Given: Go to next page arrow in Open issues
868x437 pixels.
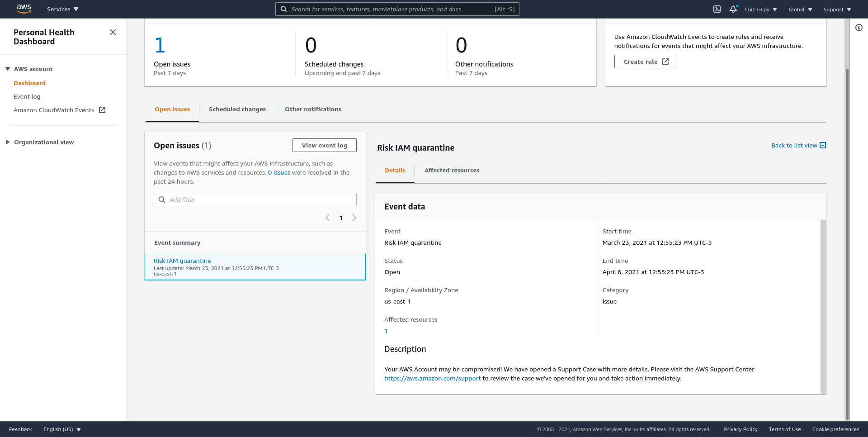Looking at the screenshot, I should click(354, 218).
